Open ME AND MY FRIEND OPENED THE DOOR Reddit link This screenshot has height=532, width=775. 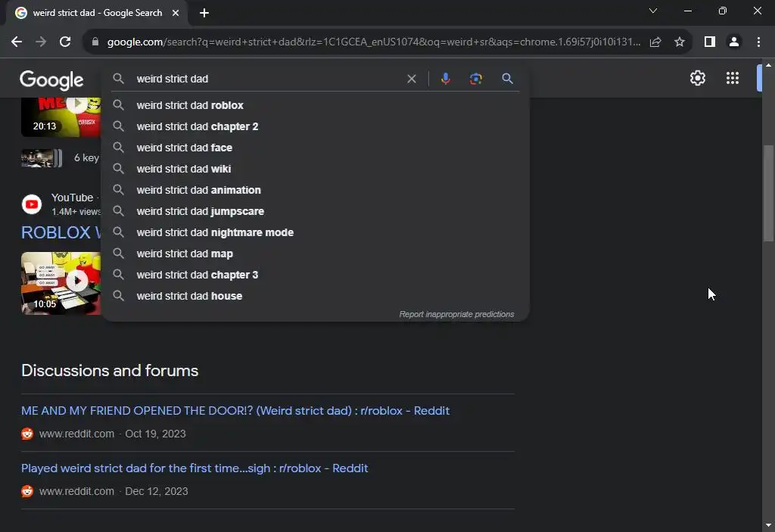[235, 411]
